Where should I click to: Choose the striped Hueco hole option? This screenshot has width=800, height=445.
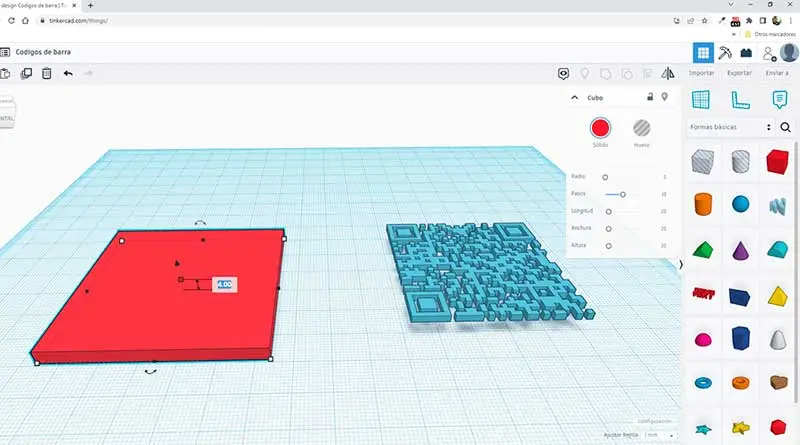[642, 128]
